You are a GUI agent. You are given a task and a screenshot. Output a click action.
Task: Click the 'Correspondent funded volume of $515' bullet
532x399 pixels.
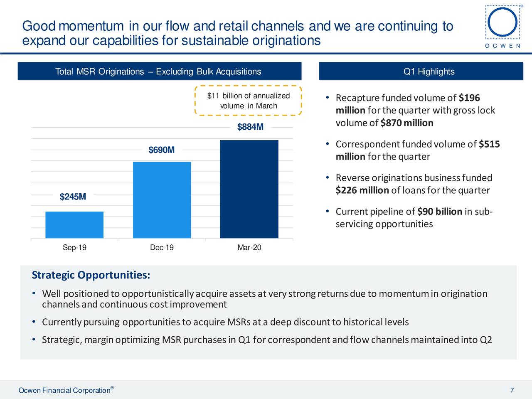pos(413,150)
